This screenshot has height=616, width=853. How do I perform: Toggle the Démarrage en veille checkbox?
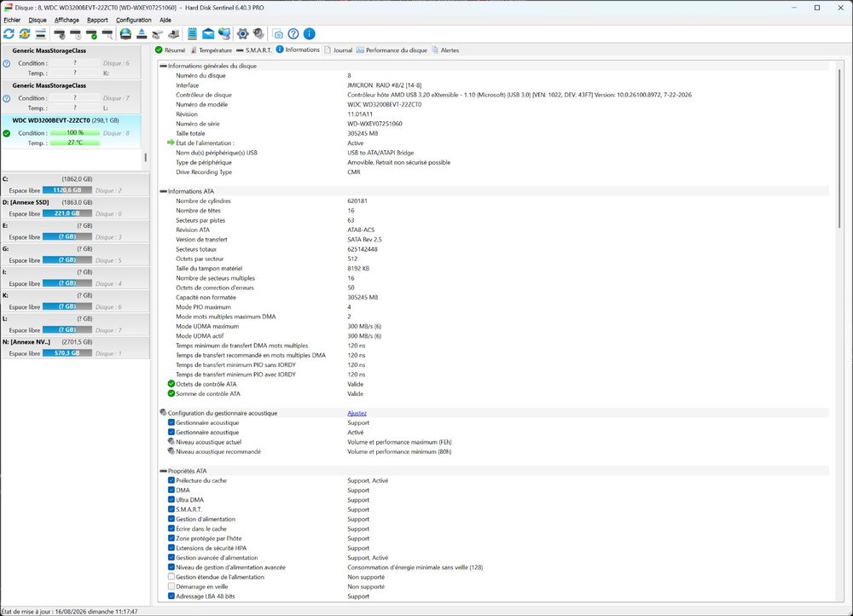tap(171, 587)
